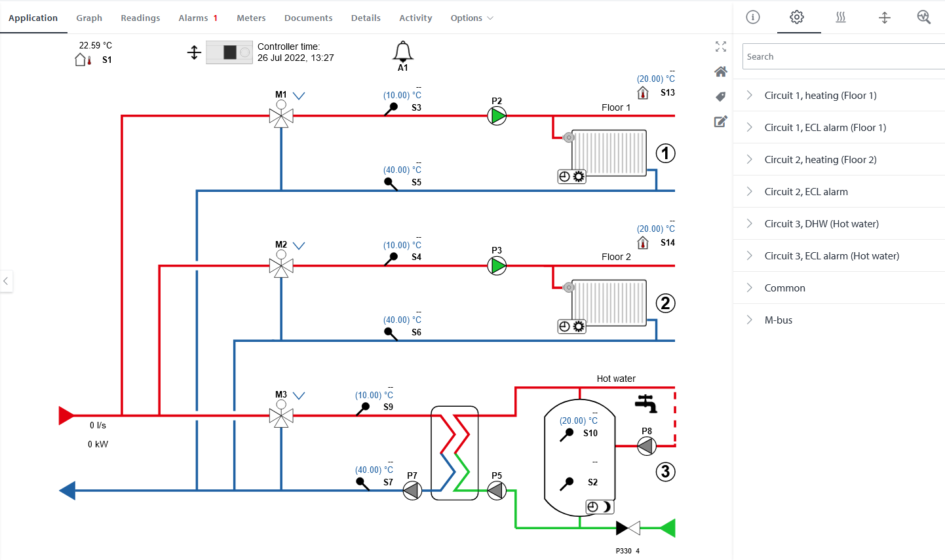
Task: Click the hot water tank schedule icon
Action: coord(599,506)
